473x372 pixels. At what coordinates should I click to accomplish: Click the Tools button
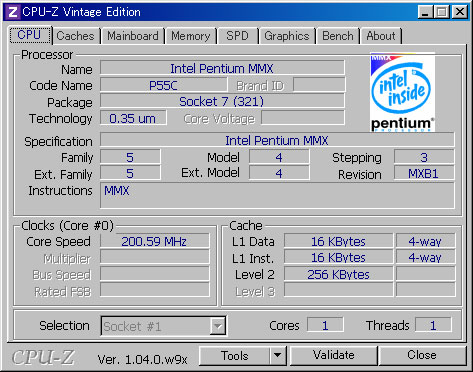tap(235, 356)
